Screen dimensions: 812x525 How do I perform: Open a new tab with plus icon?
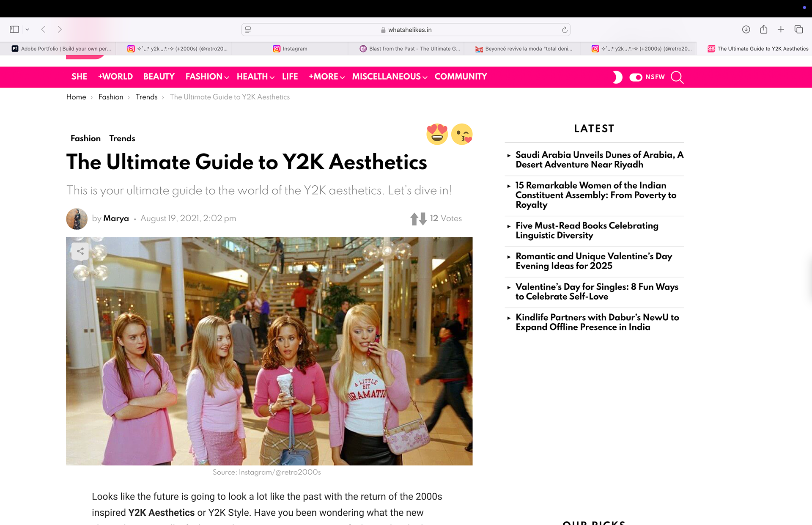(781, 29)
